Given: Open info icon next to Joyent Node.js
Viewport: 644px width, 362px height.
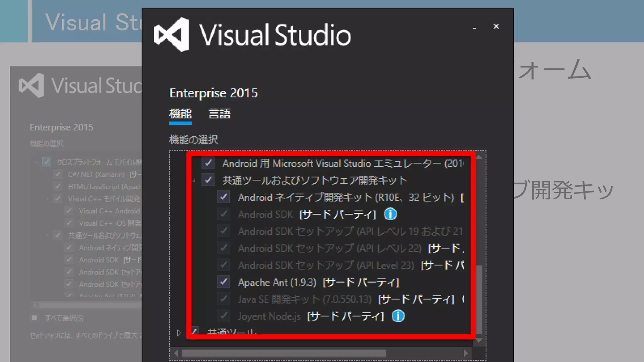Looking at the screenshot, I should coord(398,316).
